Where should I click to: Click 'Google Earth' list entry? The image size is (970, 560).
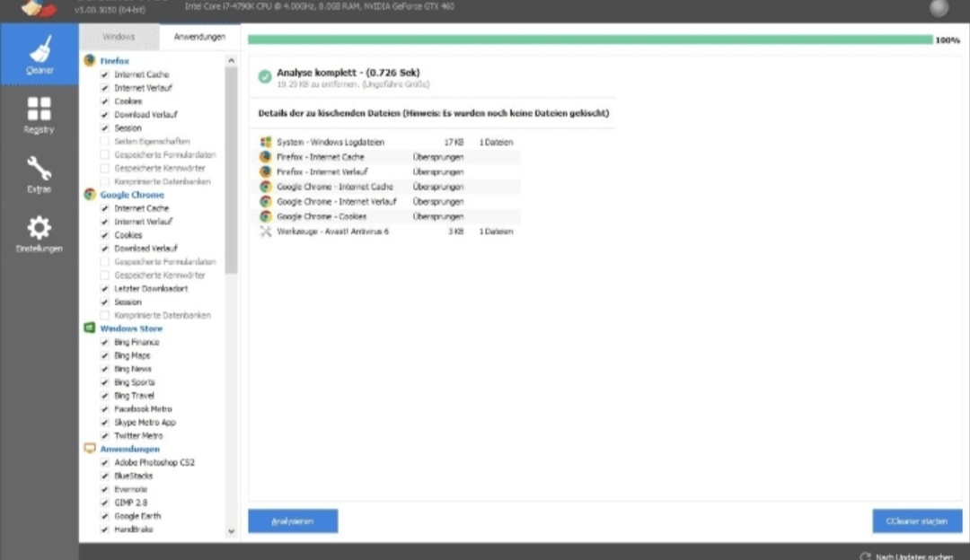(x=137, y=516)
